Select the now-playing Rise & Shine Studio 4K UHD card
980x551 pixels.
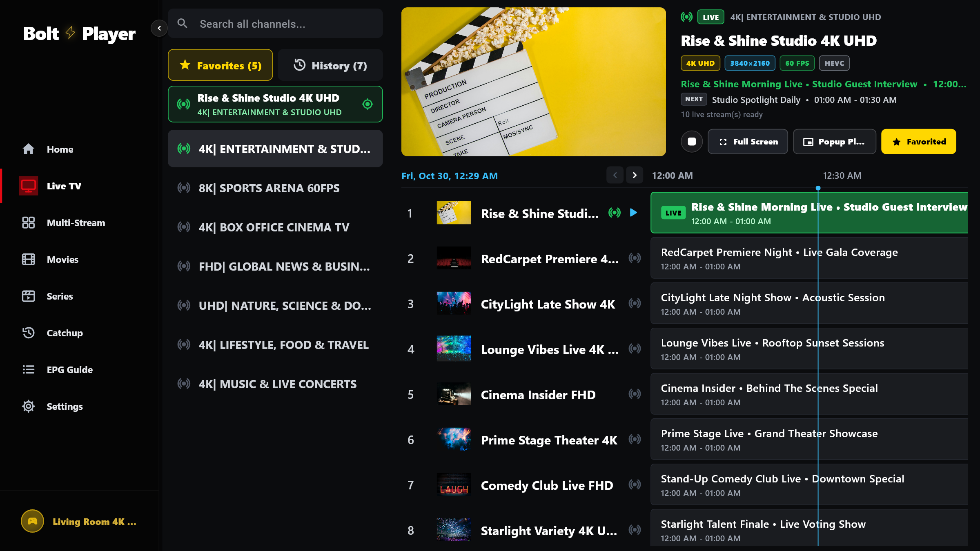(275, 104)
